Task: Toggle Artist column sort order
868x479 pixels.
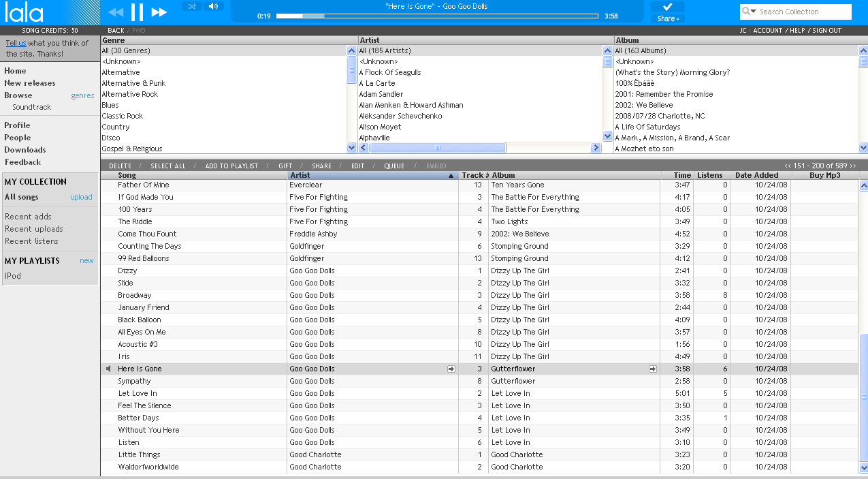Action: coord(373,175)
